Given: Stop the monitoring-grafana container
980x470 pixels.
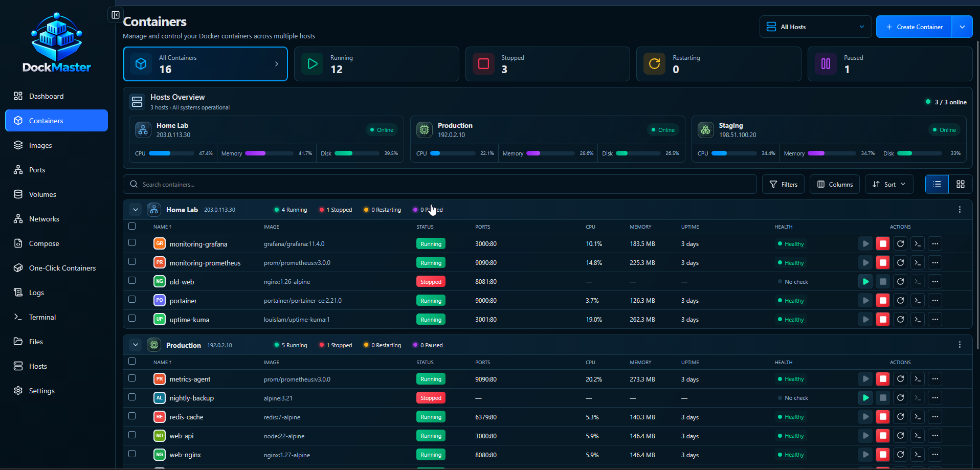Looking at the screenshot, I should coord(883,244).
